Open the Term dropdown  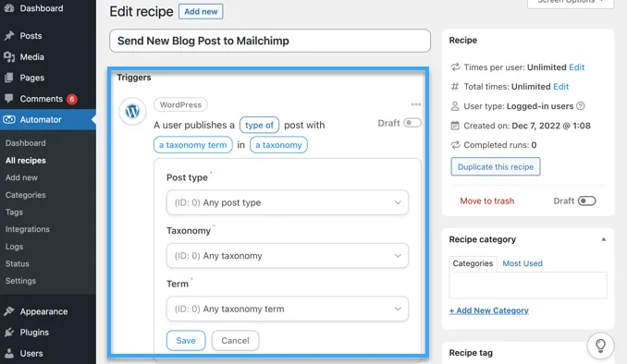288,309
